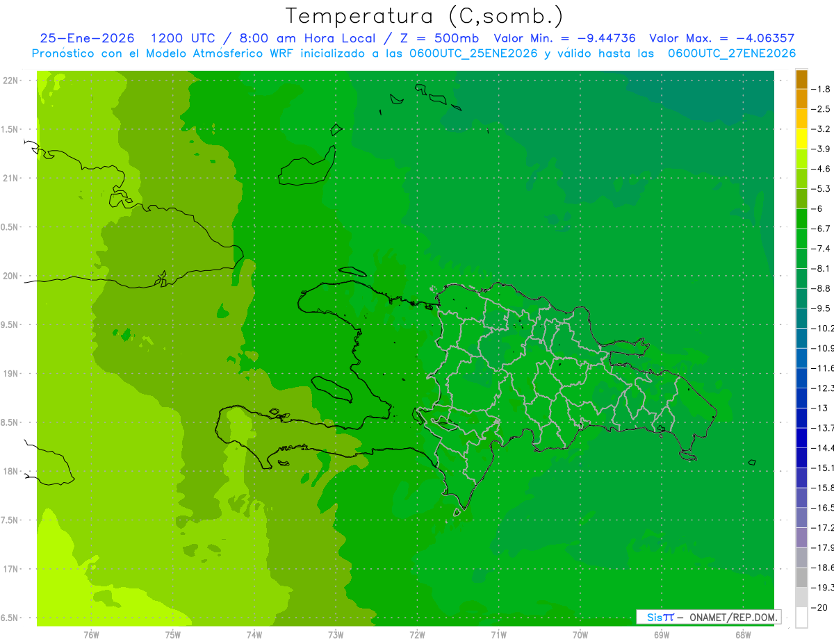
Task: Select '8:00 am Hora Local' in header
Action: click(x=308, y=38)
